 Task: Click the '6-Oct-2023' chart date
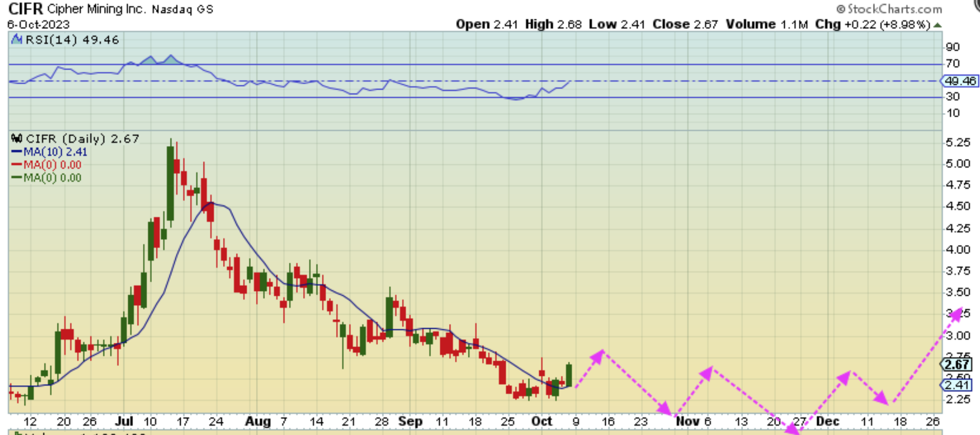(x=38, y=25)
